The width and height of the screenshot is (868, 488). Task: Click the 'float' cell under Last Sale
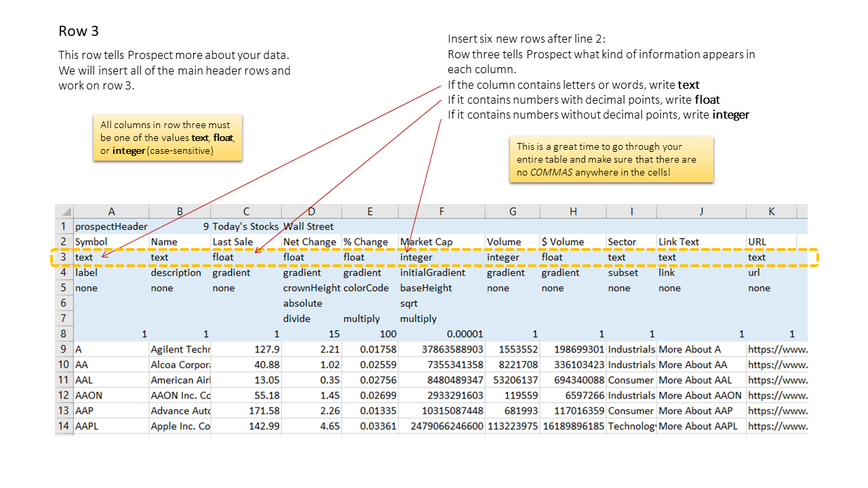pos(246,258)
